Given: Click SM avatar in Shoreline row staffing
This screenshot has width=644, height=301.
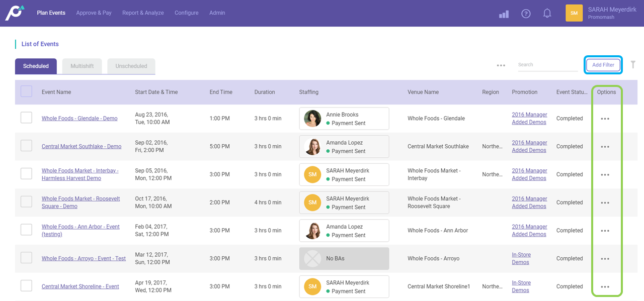Looking at the screenshot, I should [312, 286].
